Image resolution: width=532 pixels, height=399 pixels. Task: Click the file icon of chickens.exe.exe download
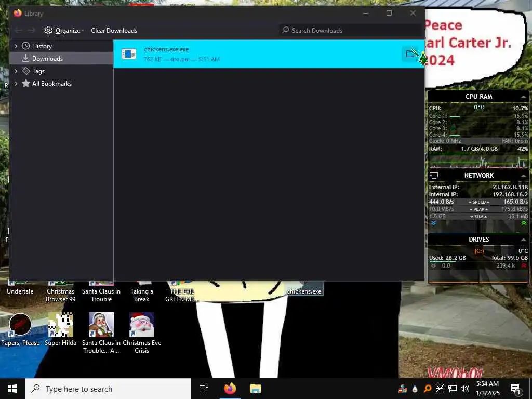(129, 54)
